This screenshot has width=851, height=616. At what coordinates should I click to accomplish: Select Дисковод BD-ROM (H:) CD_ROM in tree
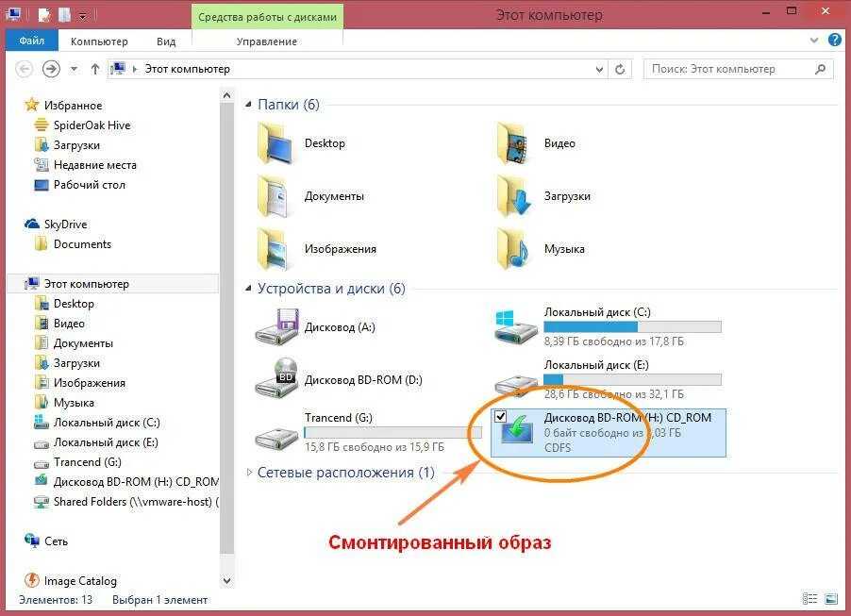pos(136,481)
